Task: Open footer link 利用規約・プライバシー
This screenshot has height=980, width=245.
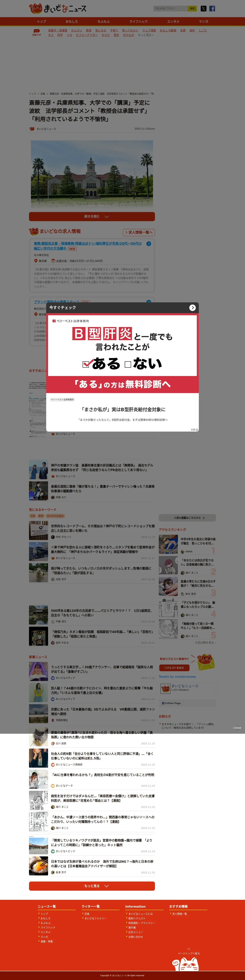Action: [x=141, y=923]
